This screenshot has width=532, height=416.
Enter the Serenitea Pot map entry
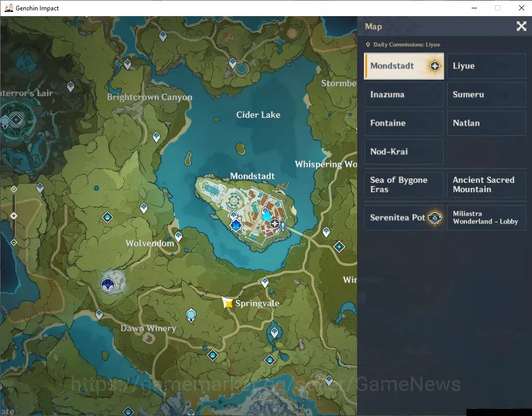click(x=404, y=218)
